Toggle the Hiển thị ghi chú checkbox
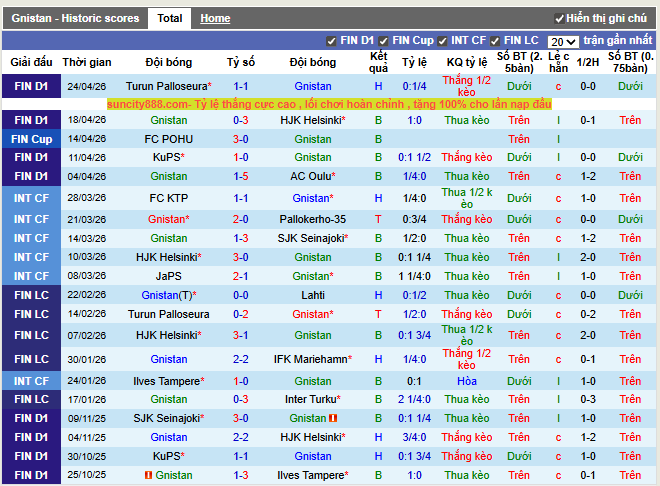 (559, 19)
